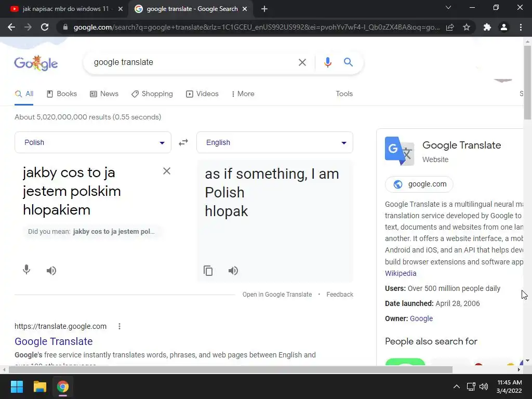Use microphone for translation input
This screenshot has width=532, height=399.
pyautogui.click(x=26, y=270)
